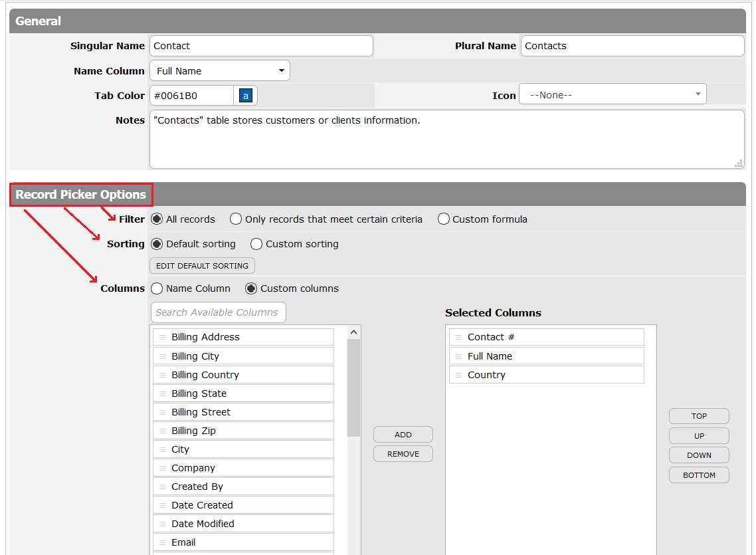Click the drag handle icon beside Company
Screen dimensions: 756x555
coord(163,468)
